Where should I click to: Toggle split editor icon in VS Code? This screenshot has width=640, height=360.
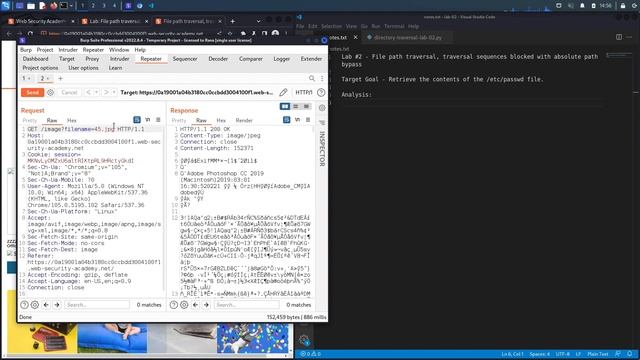(619, 37)
